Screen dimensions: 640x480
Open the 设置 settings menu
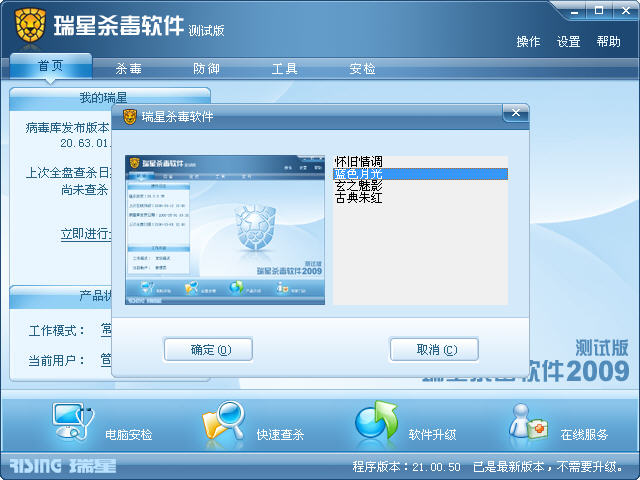coord(569,41)
